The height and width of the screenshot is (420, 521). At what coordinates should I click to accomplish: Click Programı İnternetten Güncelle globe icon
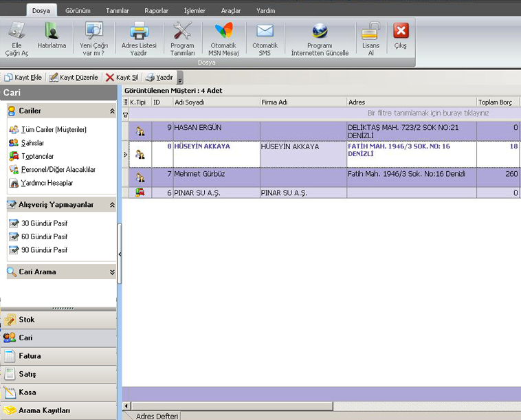click(320, 32)
